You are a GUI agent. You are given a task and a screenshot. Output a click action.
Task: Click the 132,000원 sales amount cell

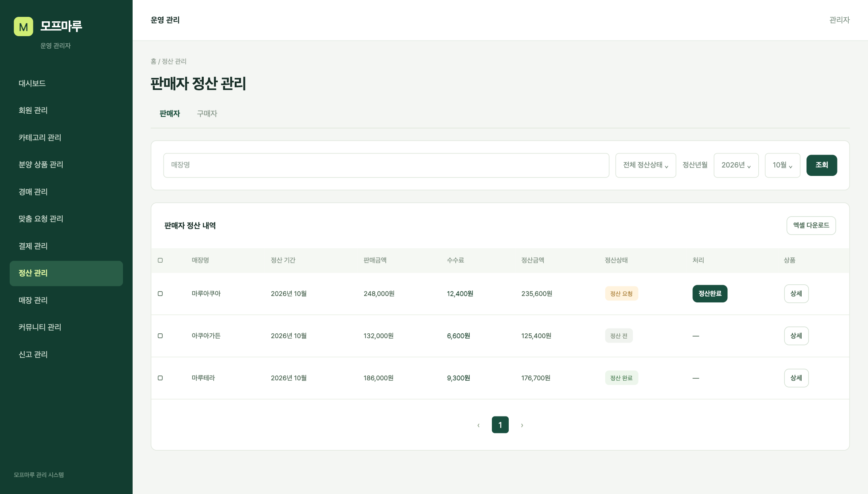click(x=379, y=336)
